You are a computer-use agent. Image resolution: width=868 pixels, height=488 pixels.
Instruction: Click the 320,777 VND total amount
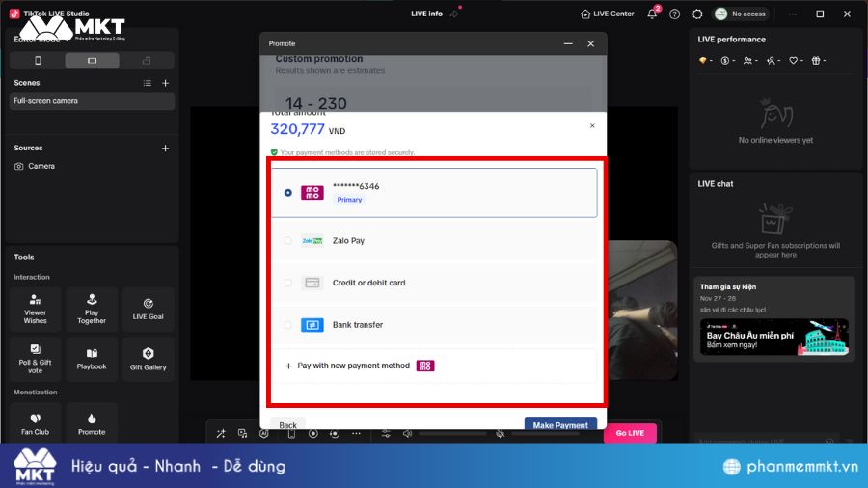pos(308,129)
